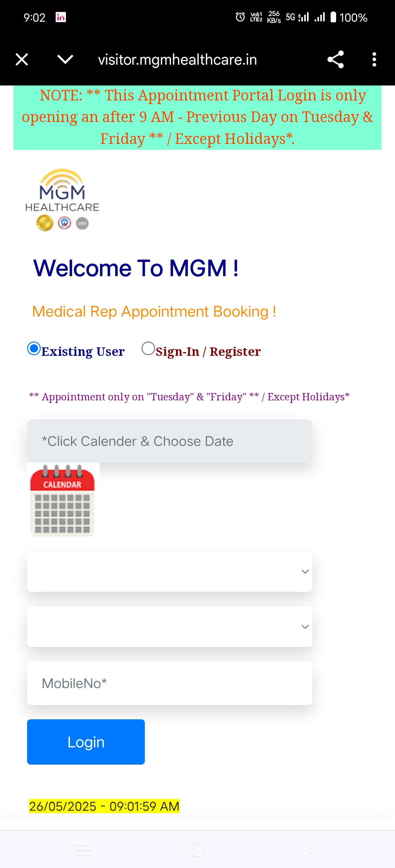
Task: Tap the MGM Healthcare logo
Action: point(62,199)
